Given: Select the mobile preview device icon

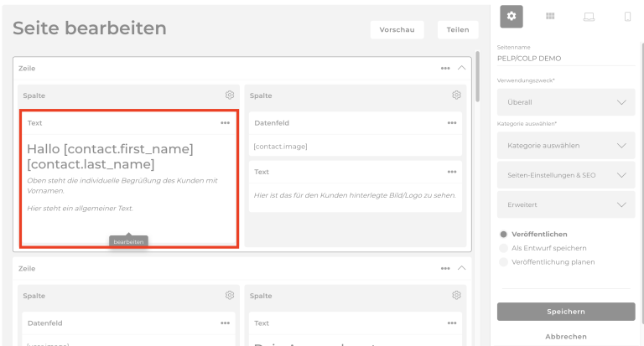Looking at the screenshot, I should click(627, 16).
